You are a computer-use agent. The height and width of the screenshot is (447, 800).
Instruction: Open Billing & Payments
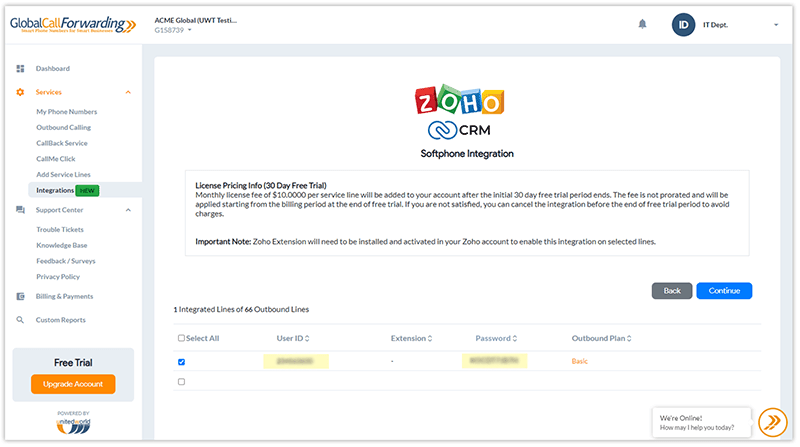coord(64,296)
